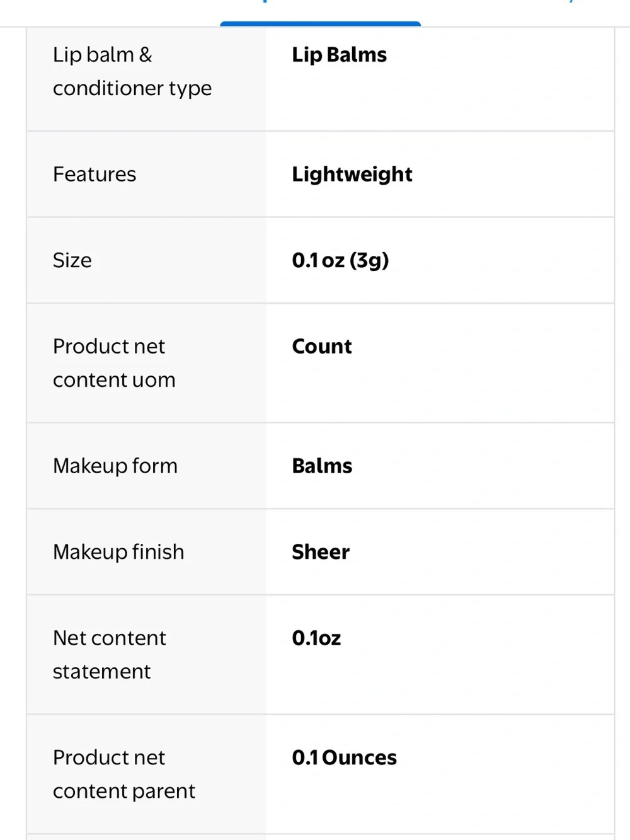Click the 'Product net content parent' label
The height and width of the screenshot is (840, 630).
(124, 774)
